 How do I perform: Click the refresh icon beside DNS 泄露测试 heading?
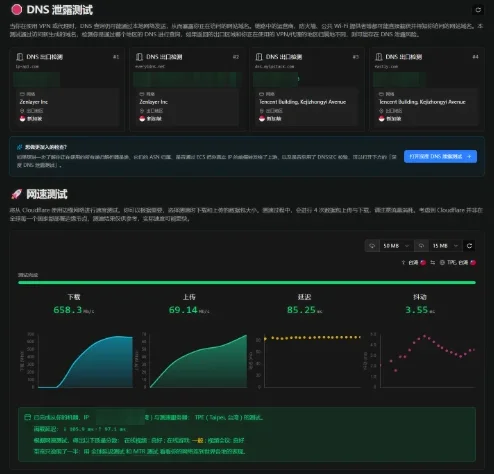[478, 10]
